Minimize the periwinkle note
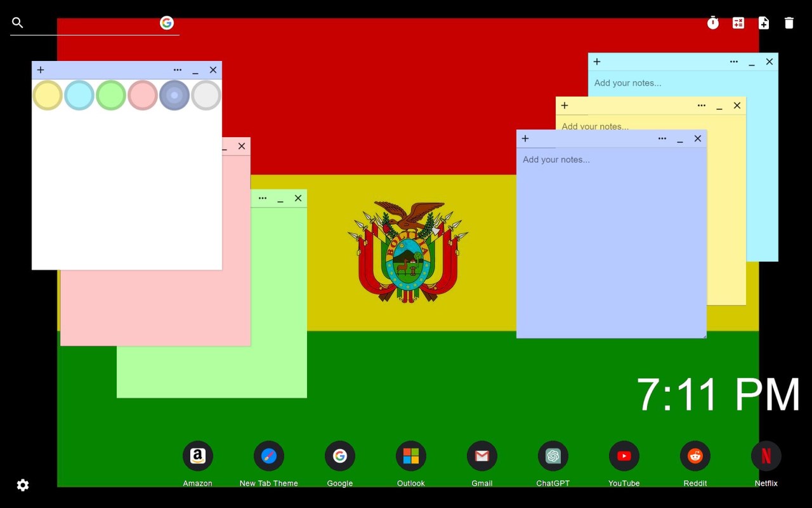Screen dimensions: 812x508 pyautogui.click(x=680, y=140)
